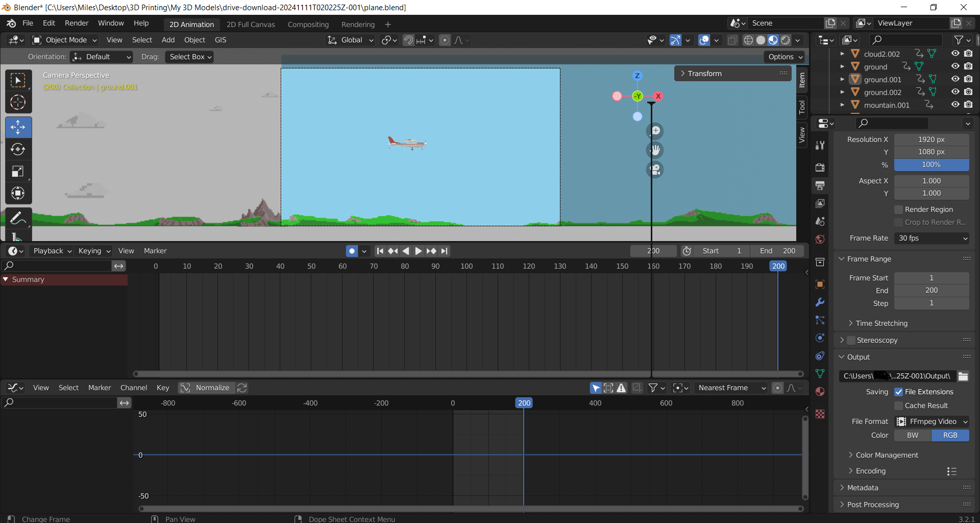This screenshot has height=523, width=980.
Task: Click the pan view hand gizmo
Action: coord(655,150)
